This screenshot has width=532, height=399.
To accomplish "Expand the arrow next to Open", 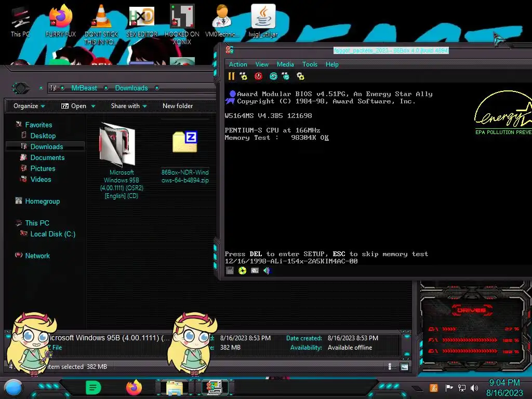I will (93, 106).
